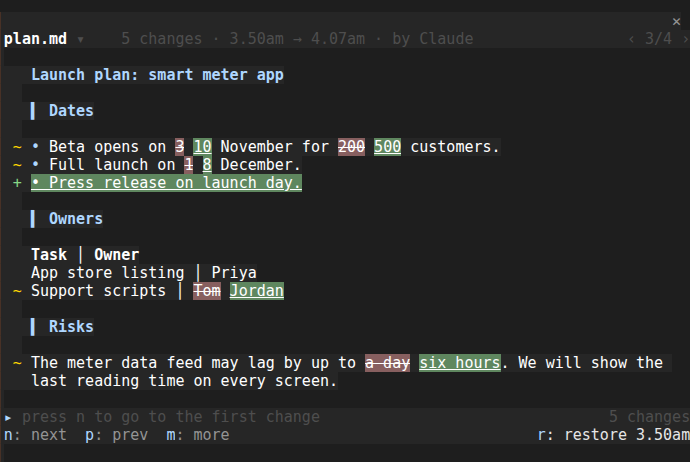Screen dimensions: 690x462
Task: Click 'last reading time on every screen.' text
Action: [x=184, y=381]
